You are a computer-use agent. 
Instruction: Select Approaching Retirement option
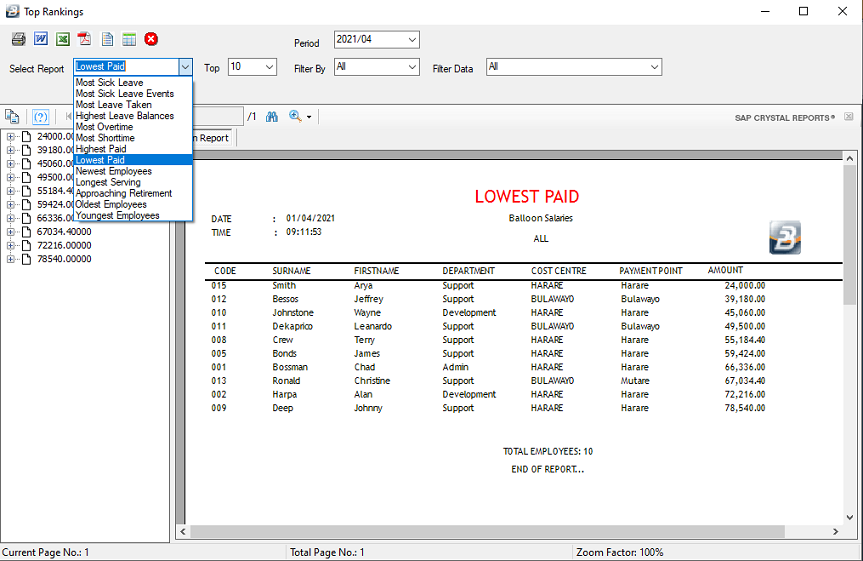point(133,193)
